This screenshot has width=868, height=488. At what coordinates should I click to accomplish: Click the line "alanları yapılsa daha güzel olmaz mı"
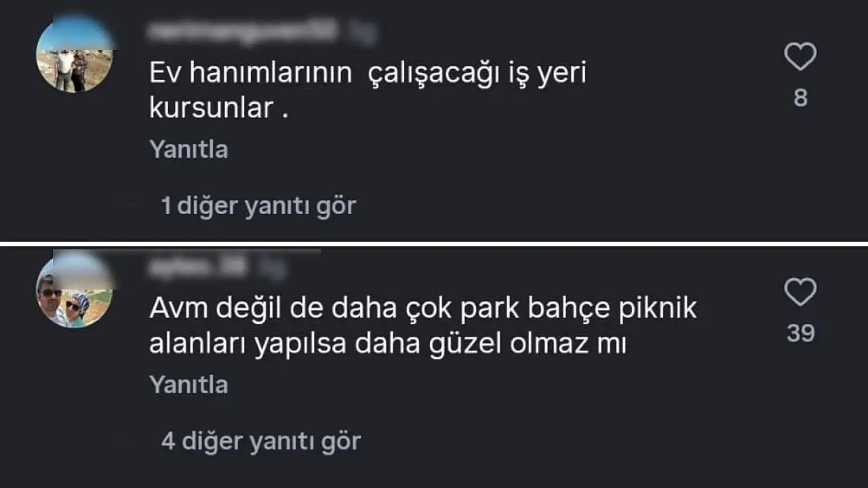click(x=387, y=345)
